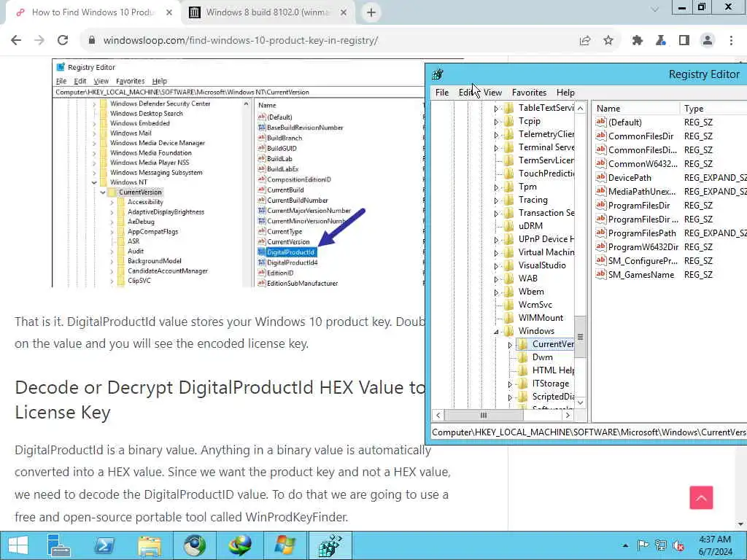Expand the CurrentVersion key under Windows
Screen dimensions: 747x560
[510, 345]
